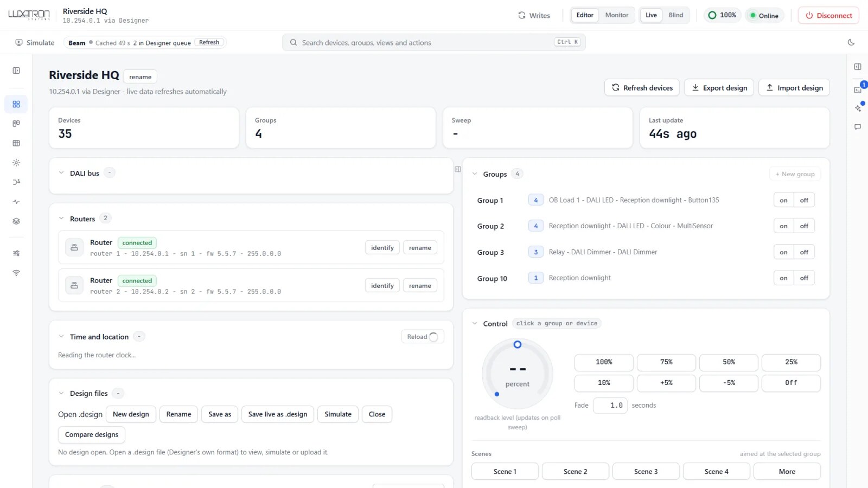Open the sparkle assistant icon
The height and width of the screenshot is (488, 868).
(x=858, y=108)
